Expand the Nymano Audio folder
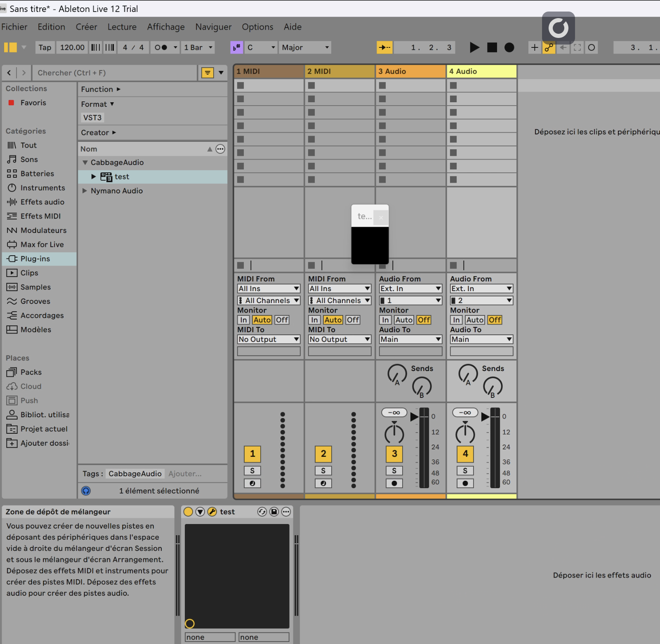This screenshot has width=660, height=644. point(85,191)
